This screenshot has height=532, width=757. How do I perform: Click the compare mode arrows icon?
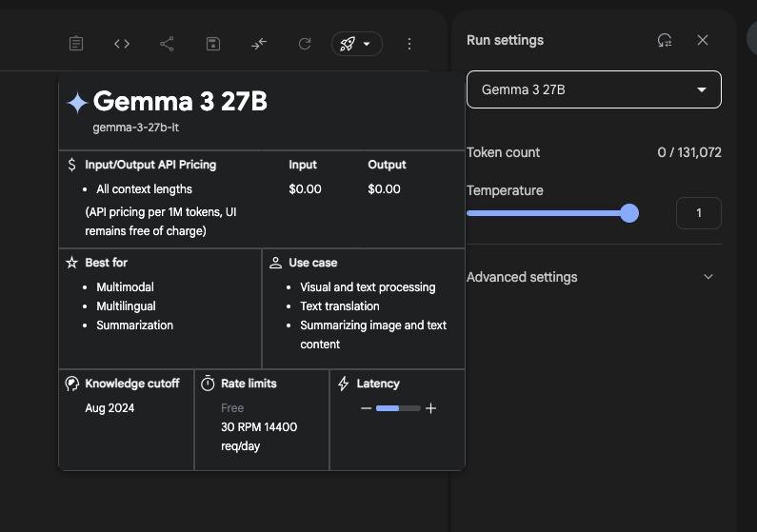[x=259, y=44]
